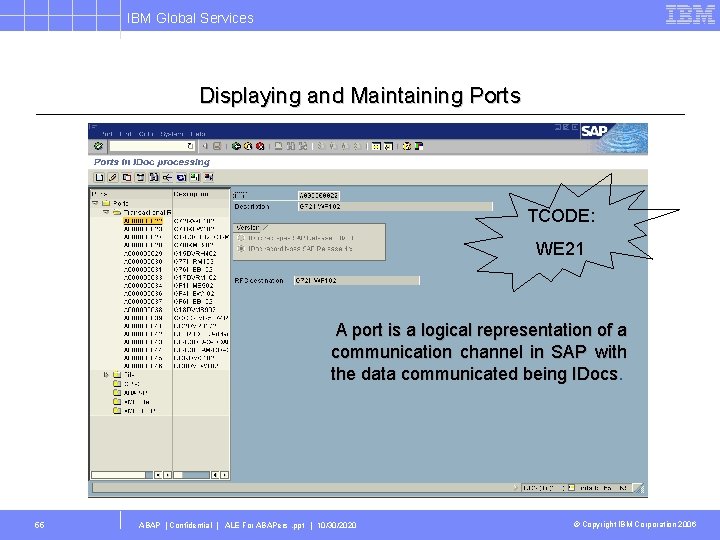Open the System menu

172,134
